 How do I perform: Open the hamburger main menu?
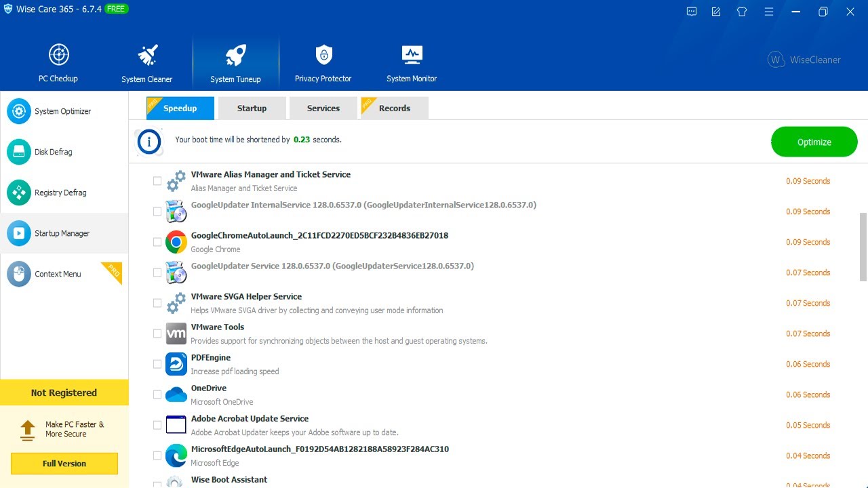(769, 12)
